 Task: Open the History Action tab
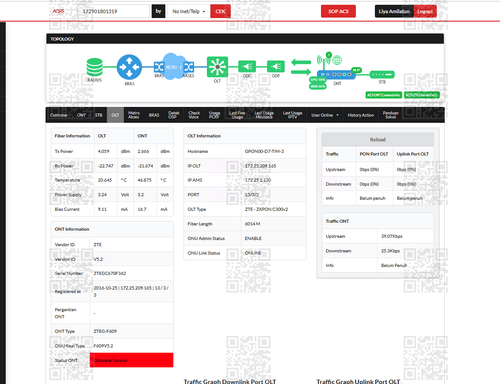(361, 115)
